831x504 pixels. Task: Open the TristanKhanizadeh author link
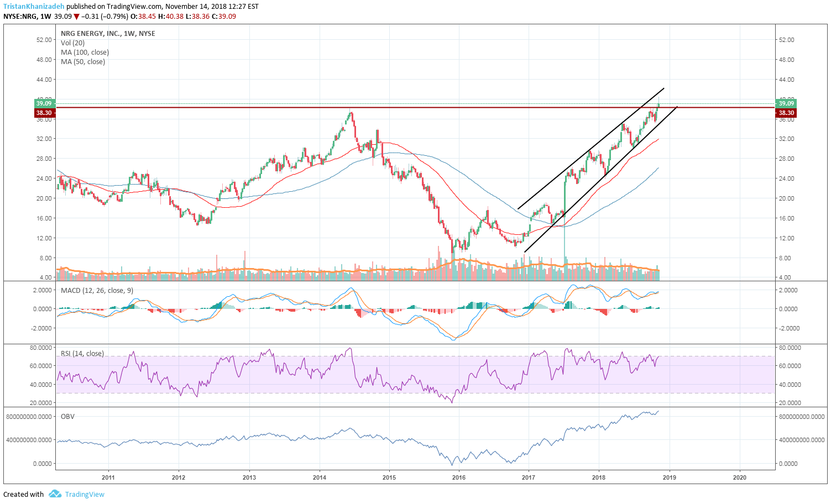coord(34,7)
